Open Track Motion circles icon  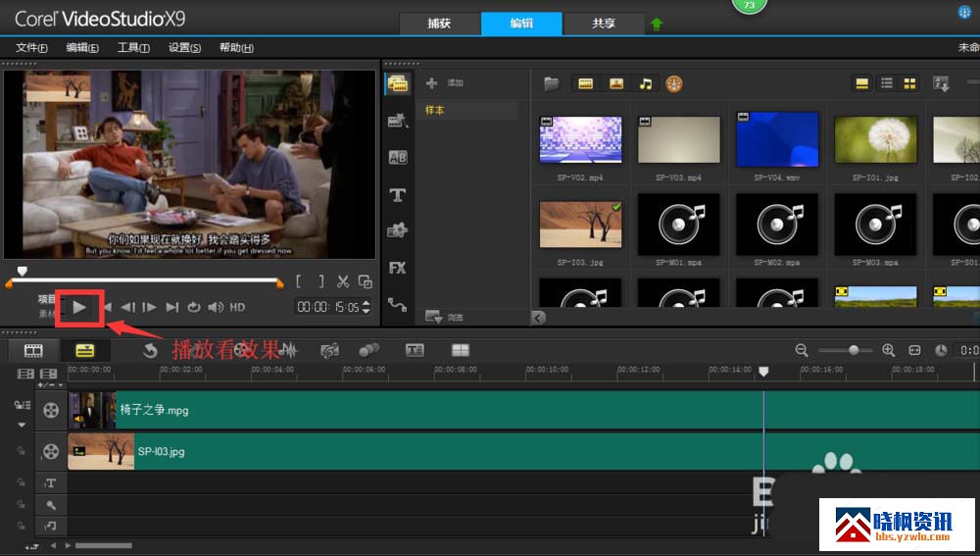point(368,350)
